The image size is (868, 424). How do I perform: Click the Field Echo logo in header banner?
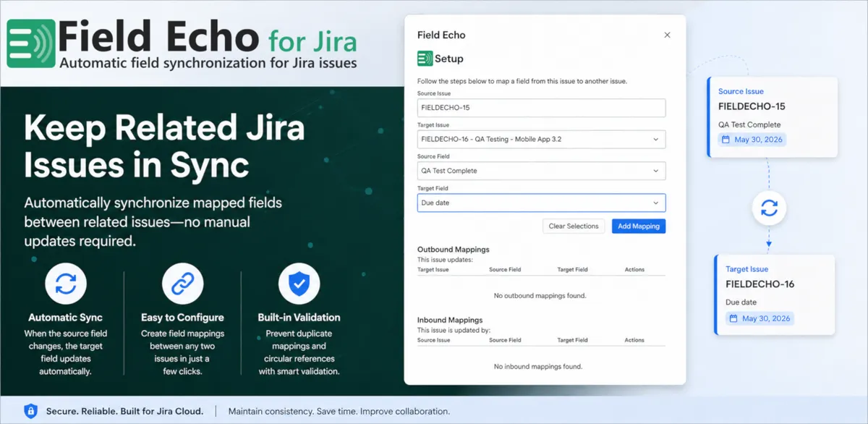point(31,44)
